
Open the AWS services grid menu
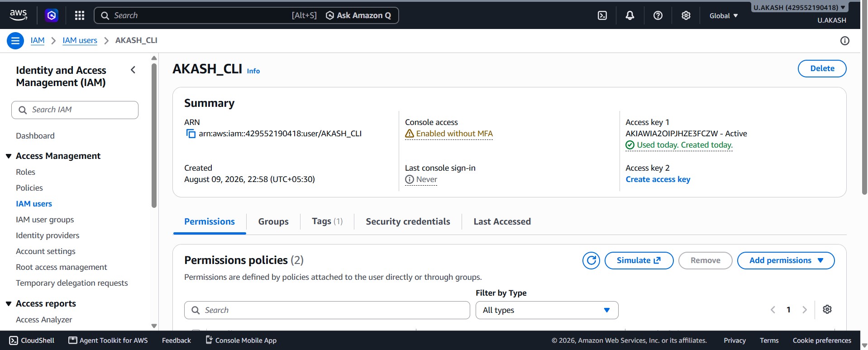80,15
